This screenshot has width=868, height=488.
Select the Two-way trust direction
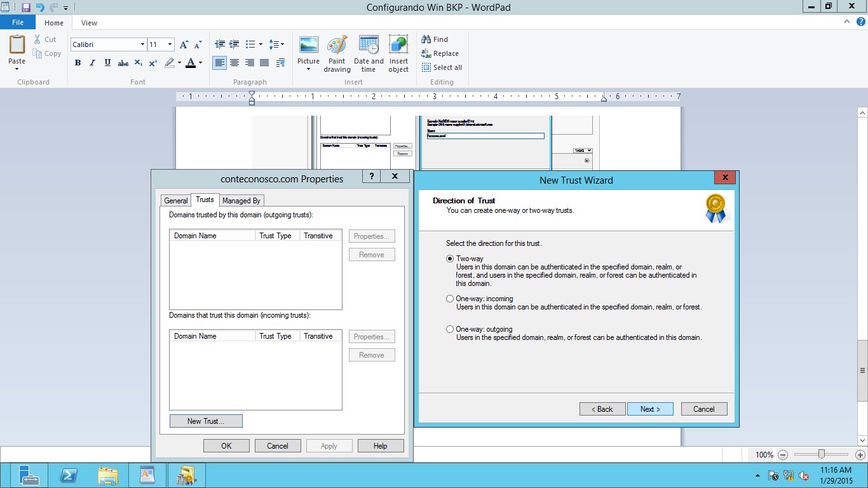tap(450, 259)
